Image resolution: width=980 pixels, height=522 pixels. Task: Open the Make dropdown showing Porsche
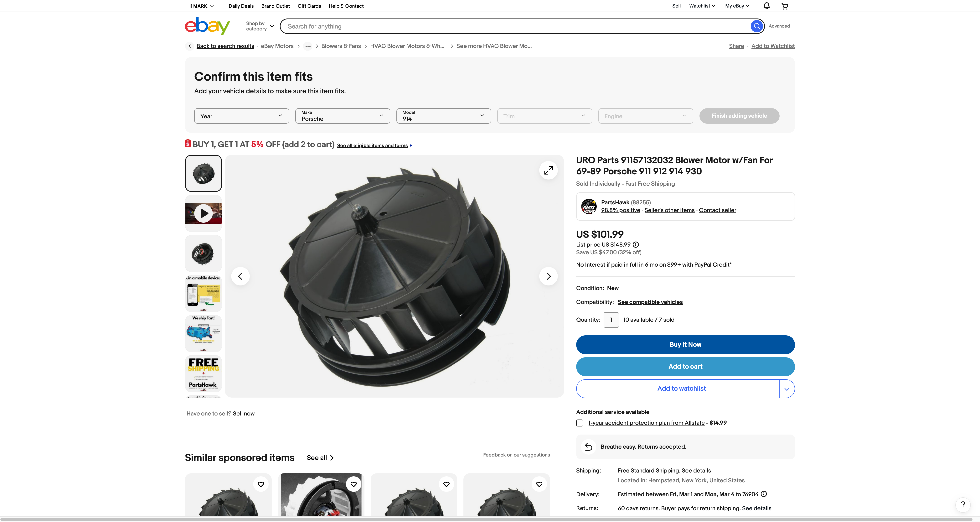(x=342, y=116)
